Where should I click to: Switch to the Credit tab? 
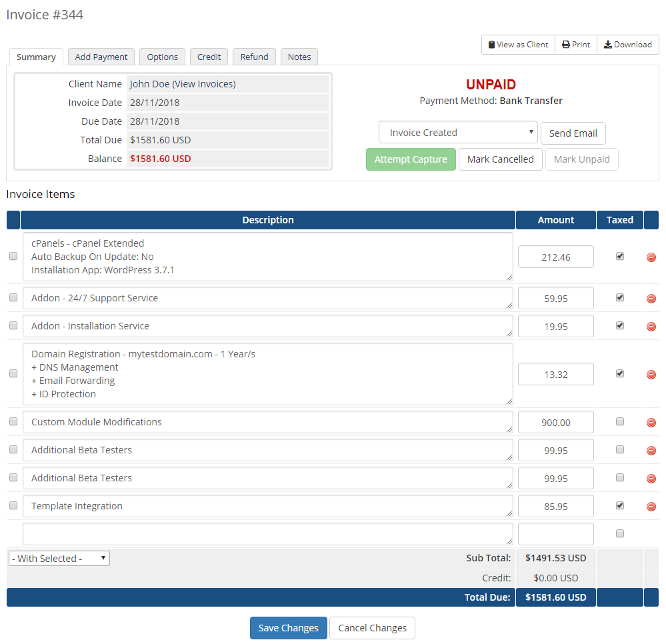click(x=209, y=57)
